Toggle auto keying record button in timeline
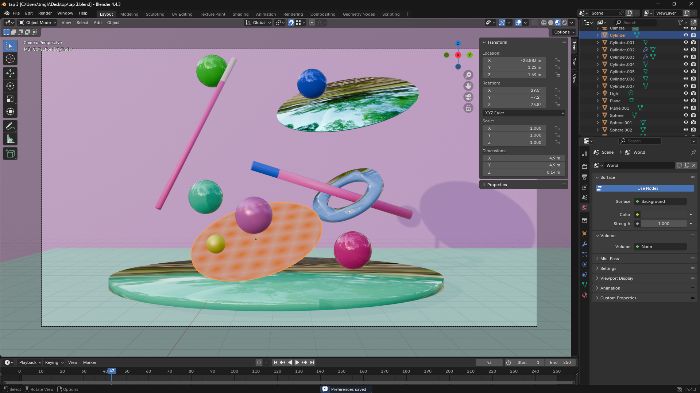 click(x=259, y=362)
